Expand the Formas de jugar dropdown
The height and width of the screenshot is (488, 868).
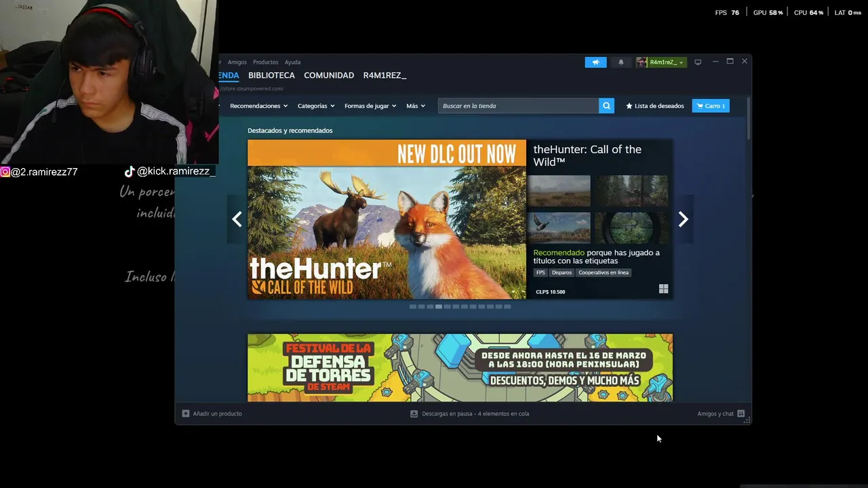(x=370, y=106)
